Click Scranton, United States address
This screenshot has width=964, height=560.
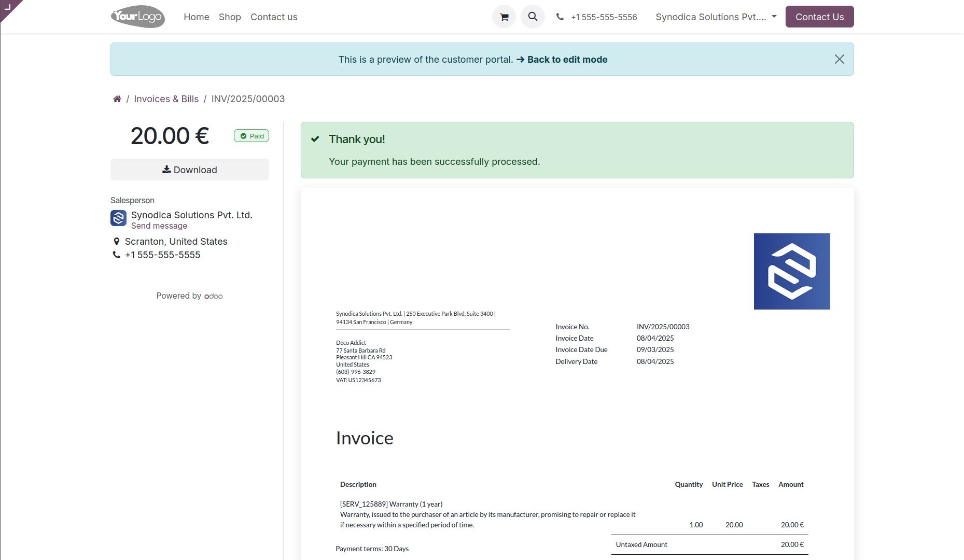[x=176, y=242]
